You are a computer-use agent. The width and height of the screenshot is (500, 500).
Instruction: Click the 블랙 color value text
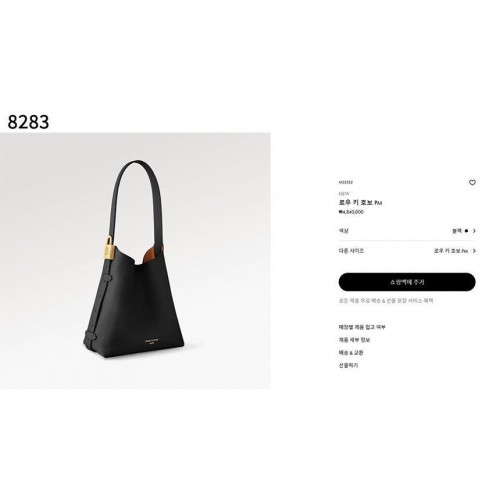[x=457, y=231]
